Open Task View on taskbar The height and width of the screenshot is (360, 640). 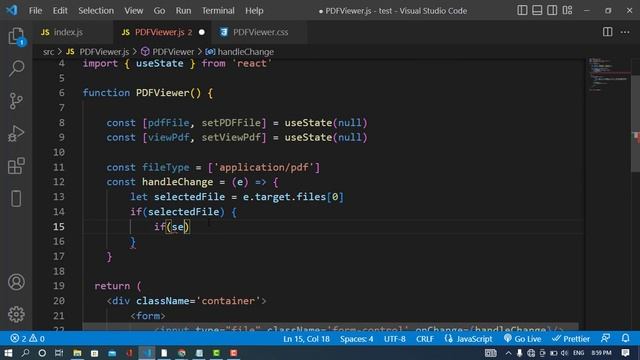click(x=59, y=353)
